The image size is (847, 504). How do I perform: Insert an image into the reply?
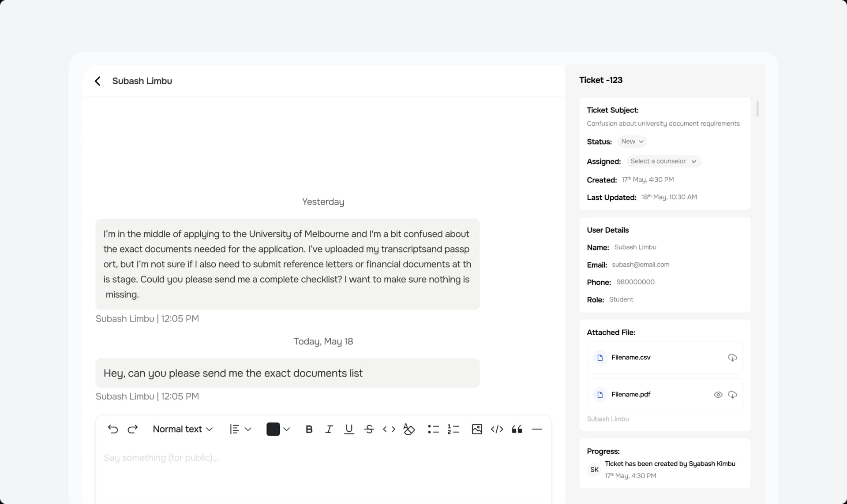click(x=476, y=429)
